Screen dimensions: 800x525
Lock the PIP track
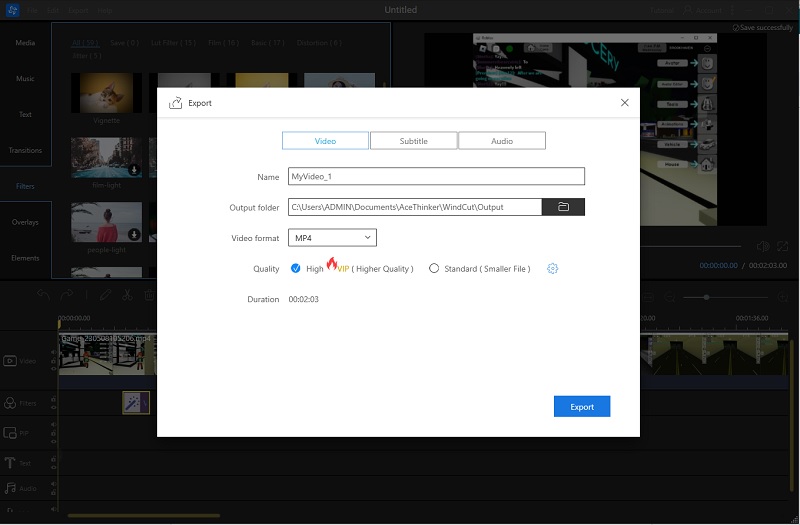[x=54, y=433]
